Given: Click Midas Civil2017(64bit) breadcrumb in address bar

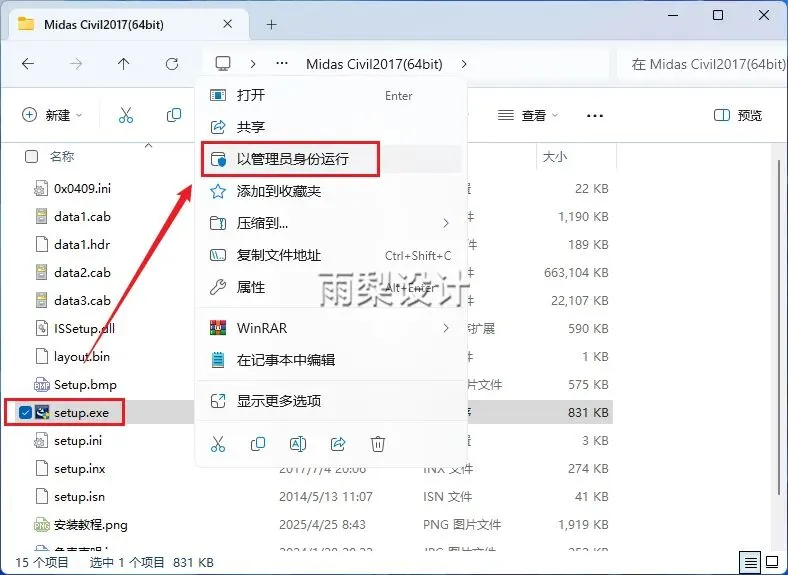Looking at the screenshot, I should (374, 64).
